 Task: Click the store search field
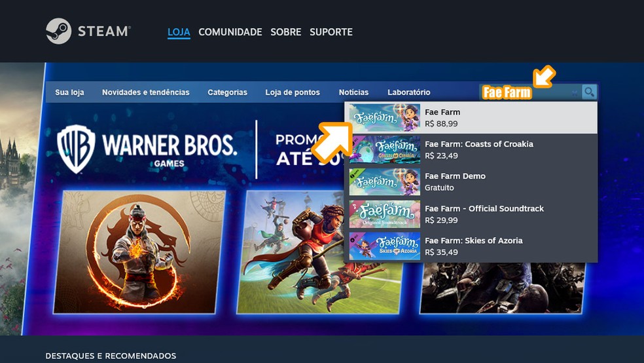pos(530,92)
